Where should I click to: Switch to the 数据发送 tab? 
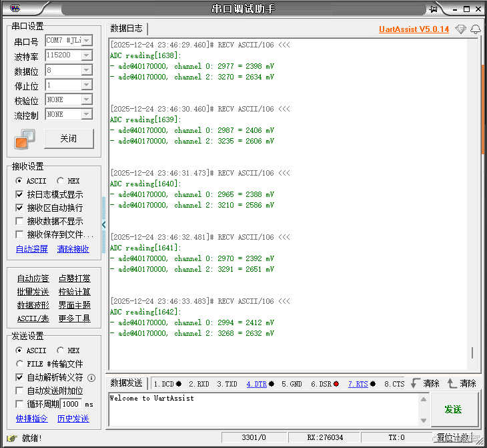126,383
